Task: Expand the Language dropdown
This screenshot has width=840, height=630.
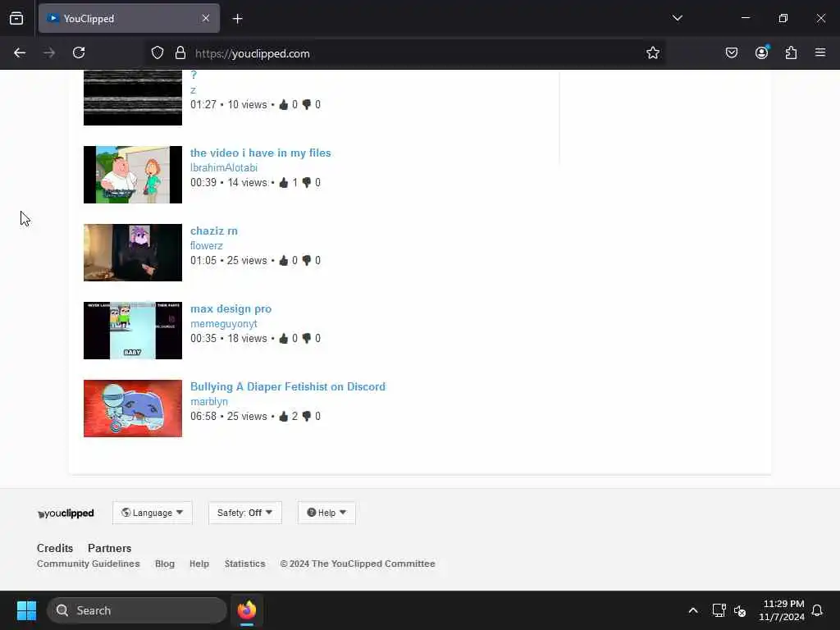Action: [x=152, y=513]
